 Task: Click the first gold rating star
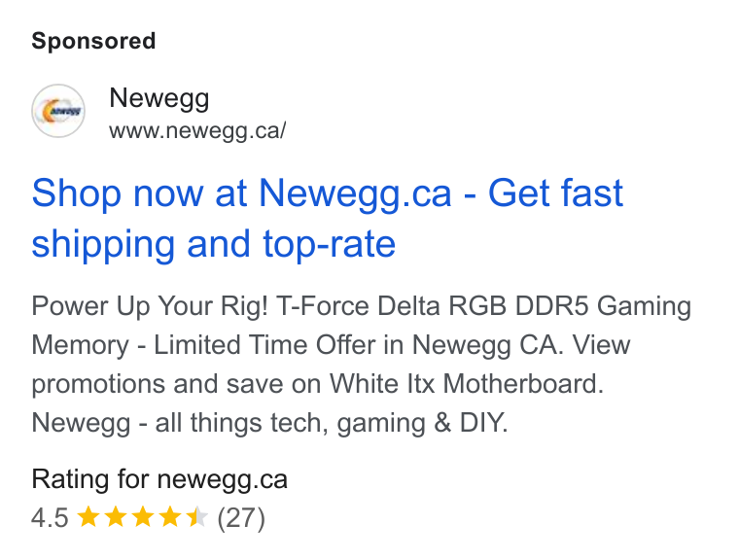[x=88, y=517]
